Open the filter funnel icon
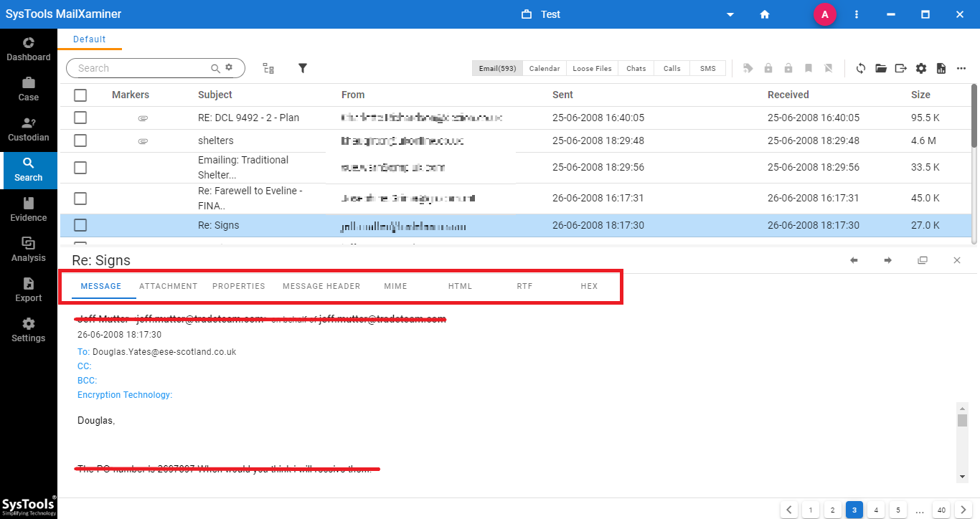 pyautogui.click(x=303, y=68)
